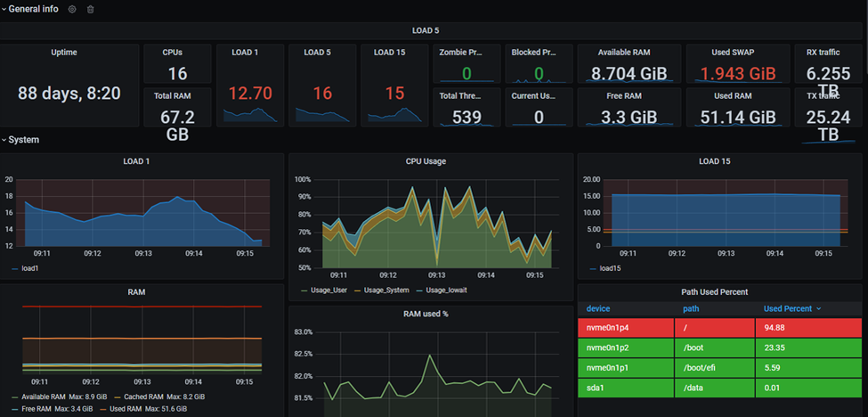Open the Path Used Percent panel title menu

tap(714, 292)
